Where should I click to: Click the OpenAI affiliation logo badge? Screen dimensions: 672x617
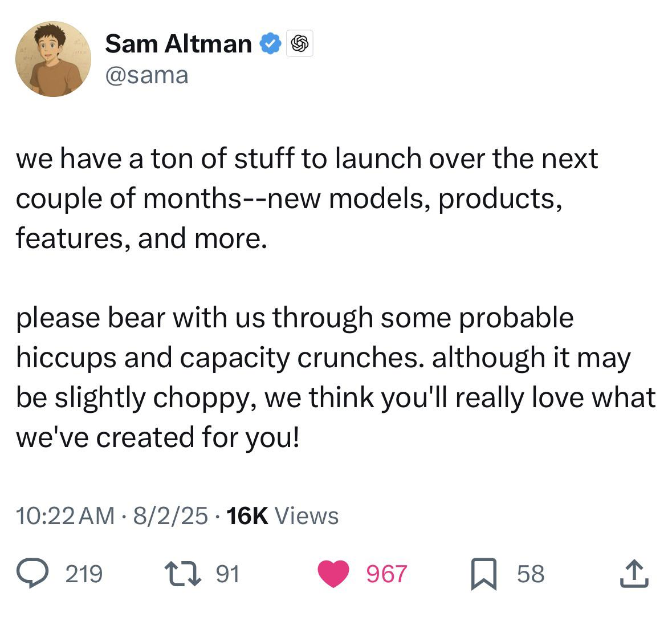click(300, 43)
